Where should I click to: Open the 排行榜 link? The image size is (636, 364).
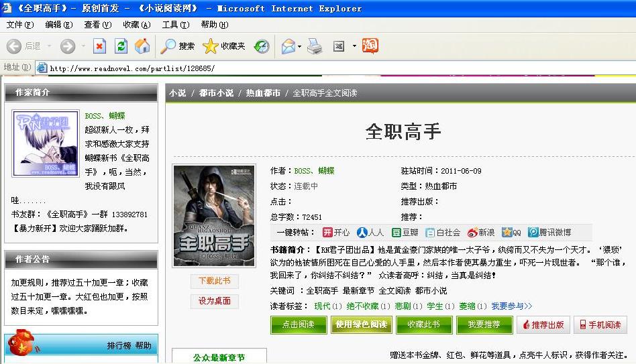tap(119, 345)
